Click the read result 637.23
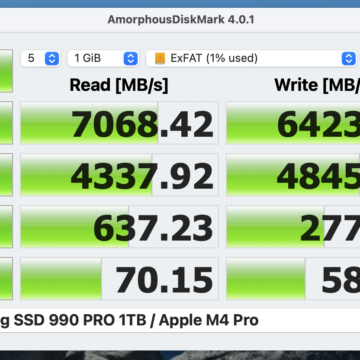Screen dimensions: 360x360 pos(119,227)
